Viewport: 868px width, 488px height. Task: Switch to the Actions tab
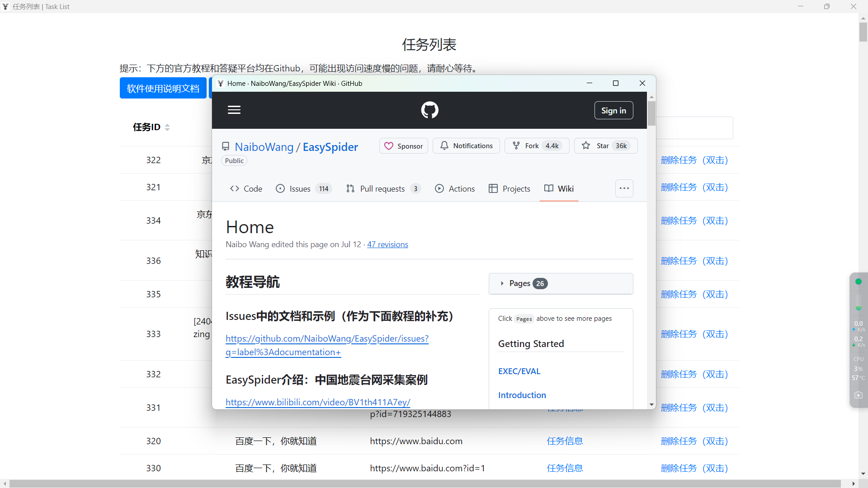455,188
